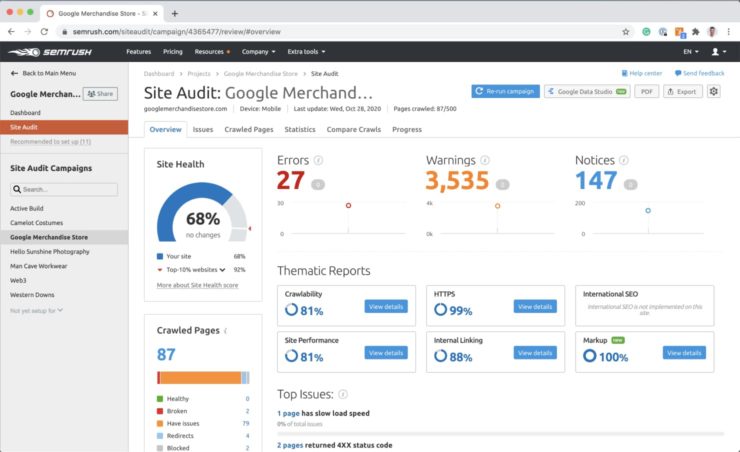Open the user account icon in Semrush header

click(718, 51)
